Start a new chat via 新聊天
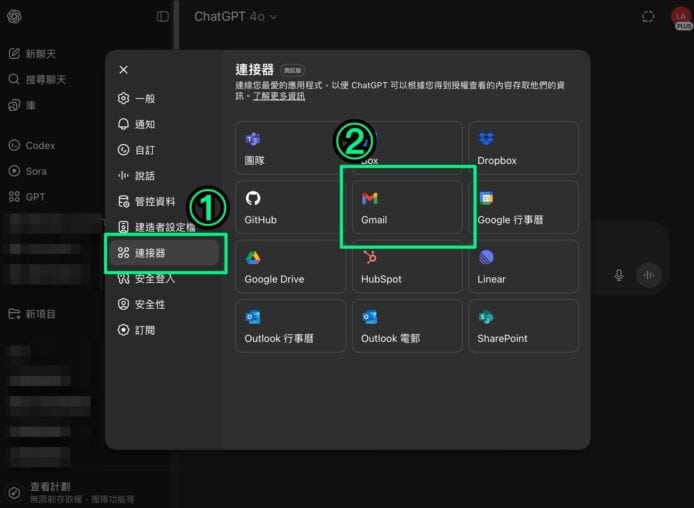This screenshot has width=694, height=508. pyautogui.click(x=32, y=54)
